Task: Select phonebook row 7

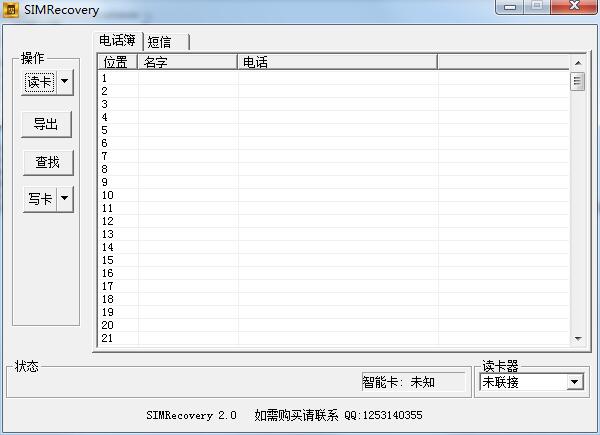Action: click(334, 156)
